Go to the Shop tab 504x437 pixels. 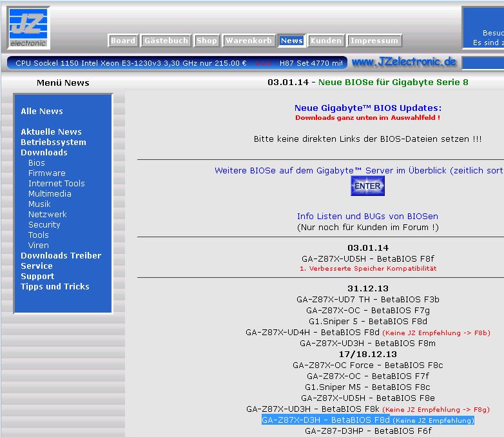click(x=207, y=41)
